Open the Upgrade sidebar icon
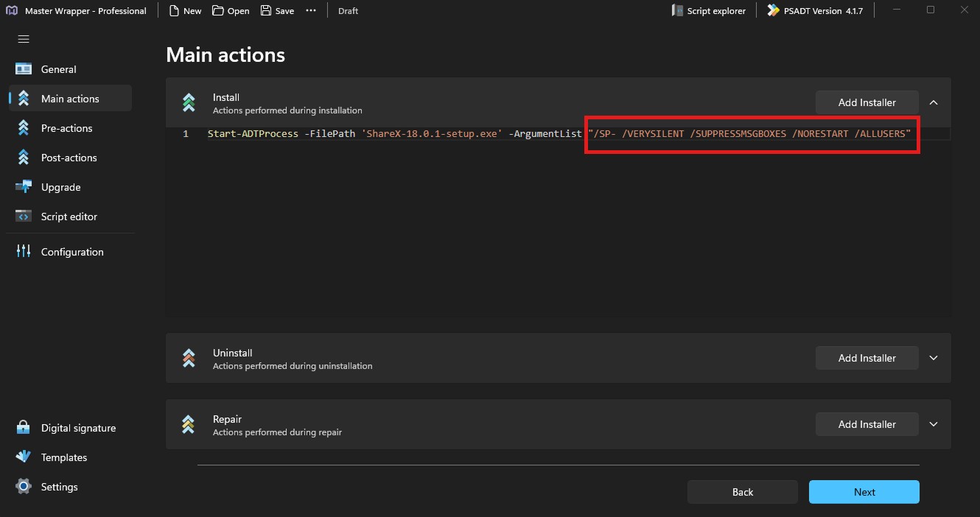 [x=24, y=187]
